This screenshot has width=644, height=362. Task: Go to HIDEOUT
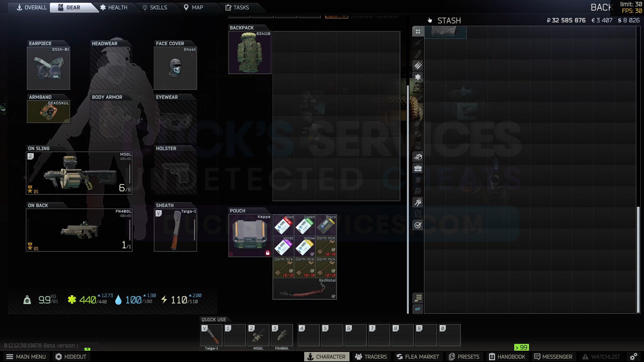click(x=71, y=357)
